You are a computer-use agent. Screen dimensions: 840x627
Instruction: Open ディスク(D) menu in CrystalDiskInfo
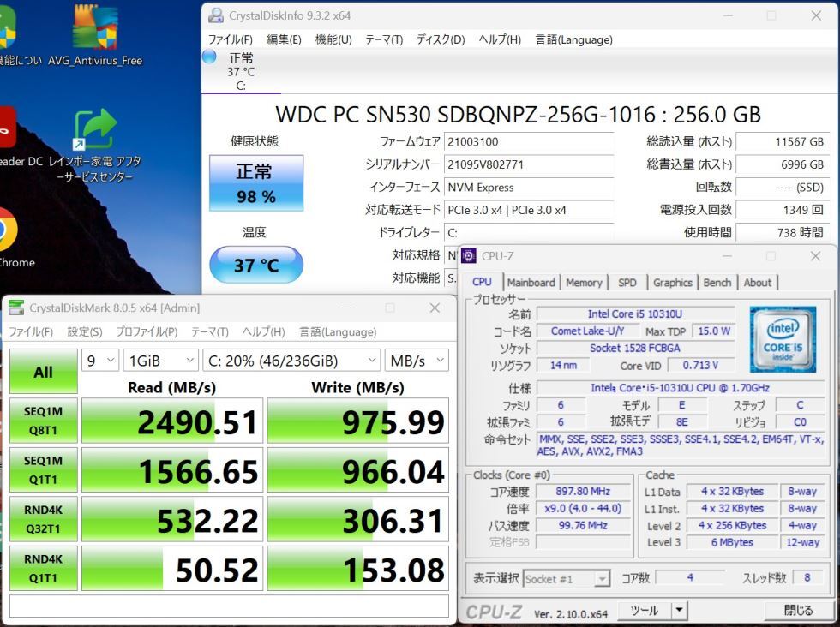[x=441, y=39]
